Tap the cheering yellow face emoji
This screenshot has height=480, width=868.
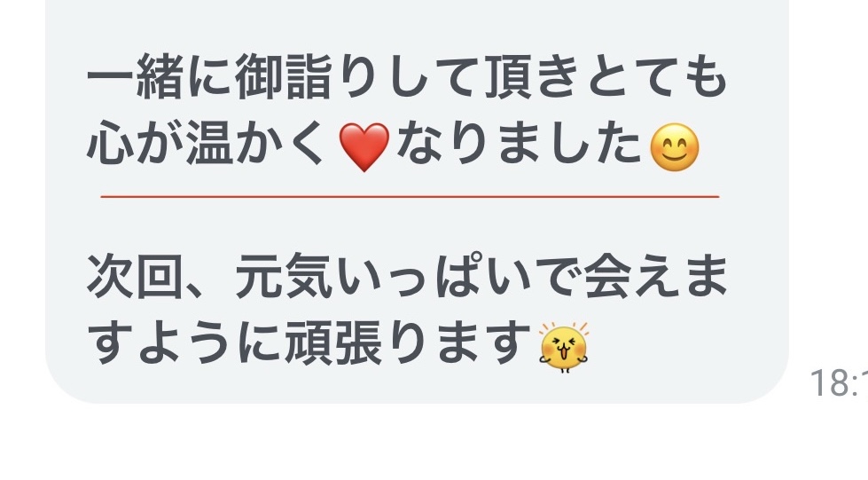[564, 347]
